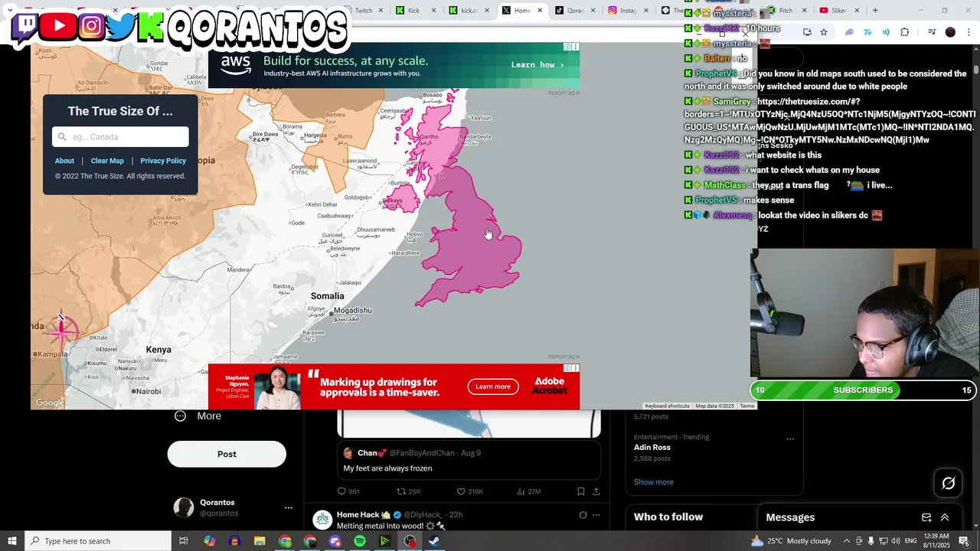
Task: Open account menu dots beside Qorantos
Action: (x=288, y=507)
